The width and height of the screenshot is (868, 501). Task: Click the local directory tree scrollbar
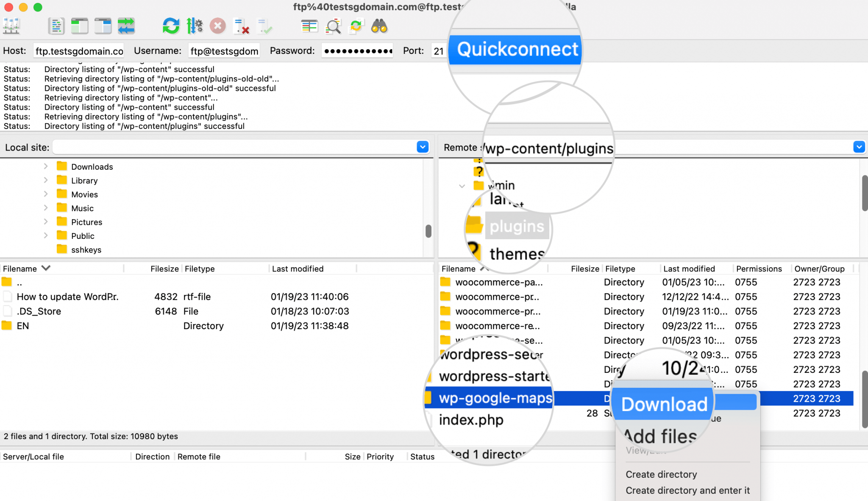[x=428, y=231]
